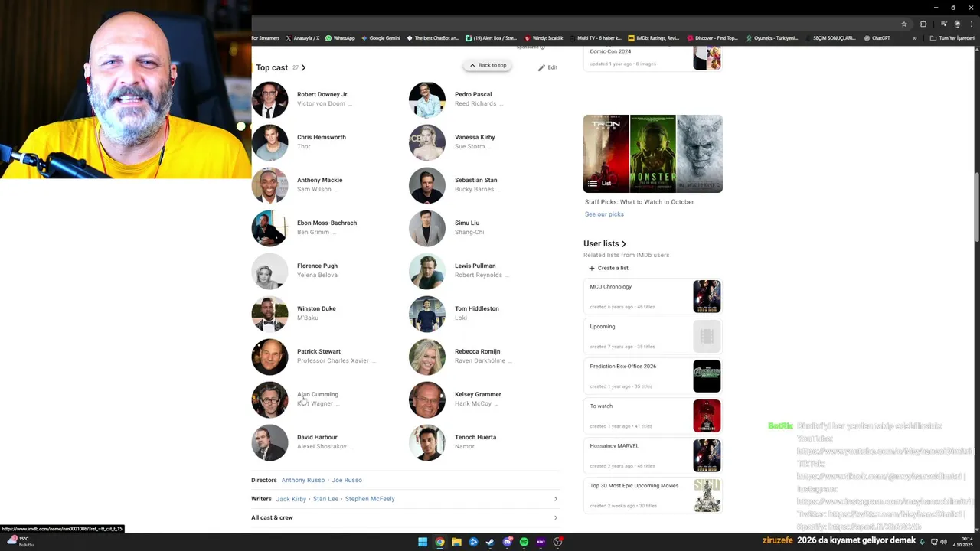This screenshot has height=551, width=980.
Task: Open director Joe Russo link
Action: click(347, 480)
